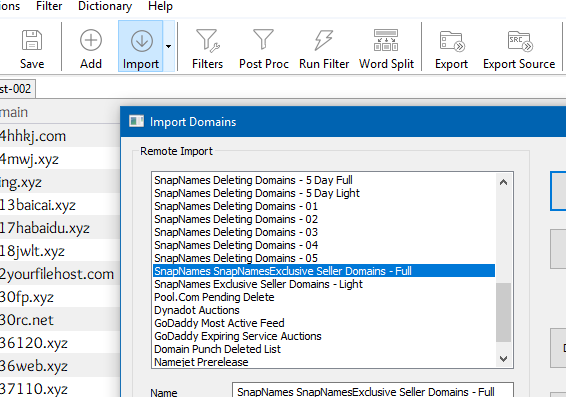Click the Save floppy disk icon
The height and width of the screenshot is (397, 566).
pos(32,40)
